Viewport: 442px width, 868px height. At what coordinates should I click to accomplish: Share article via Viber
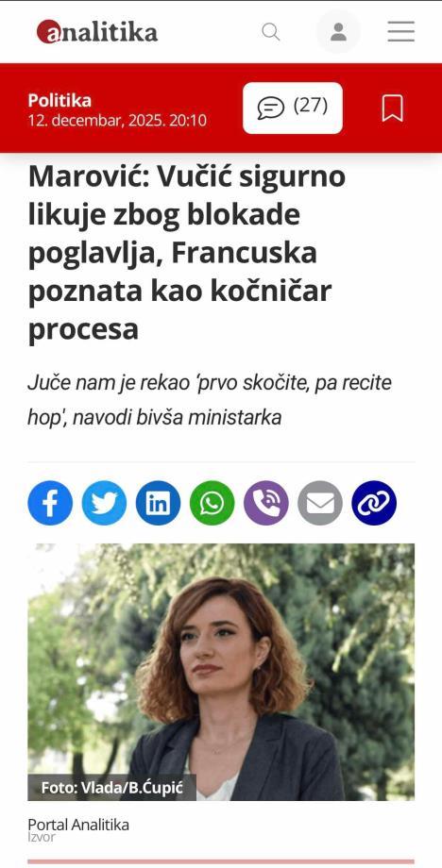[266, 503]
